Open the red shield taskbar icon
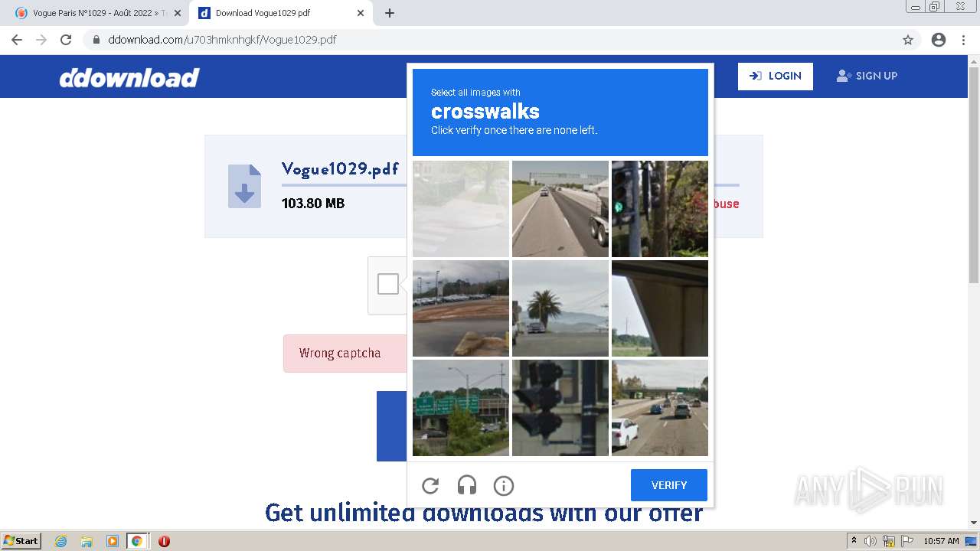980x551 pixels. point(164,541)
